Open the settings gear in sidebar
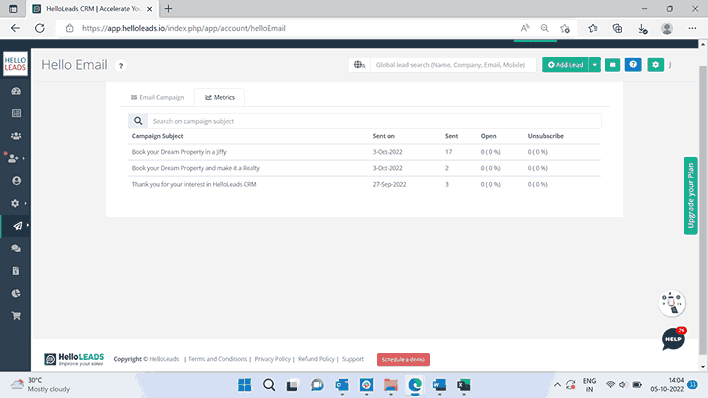This screenshot has width=708, height=398. pos(15,203)
